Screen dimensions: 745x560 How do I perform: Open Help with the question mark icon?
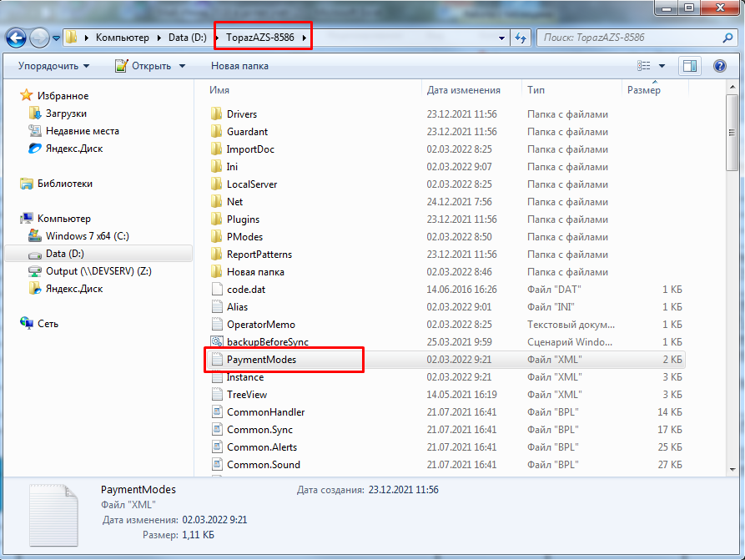[x=720, y=66]
